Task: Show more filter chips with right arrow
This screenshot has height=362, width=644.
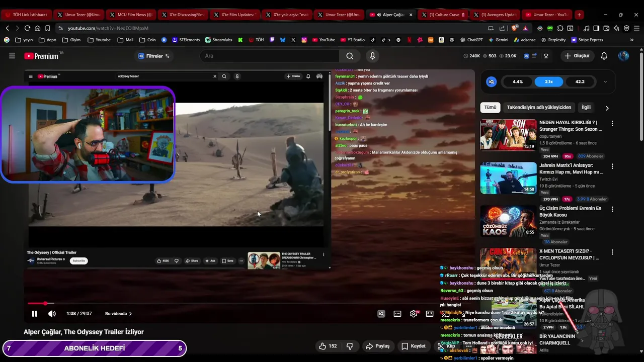Action: (x=607, y=108)
